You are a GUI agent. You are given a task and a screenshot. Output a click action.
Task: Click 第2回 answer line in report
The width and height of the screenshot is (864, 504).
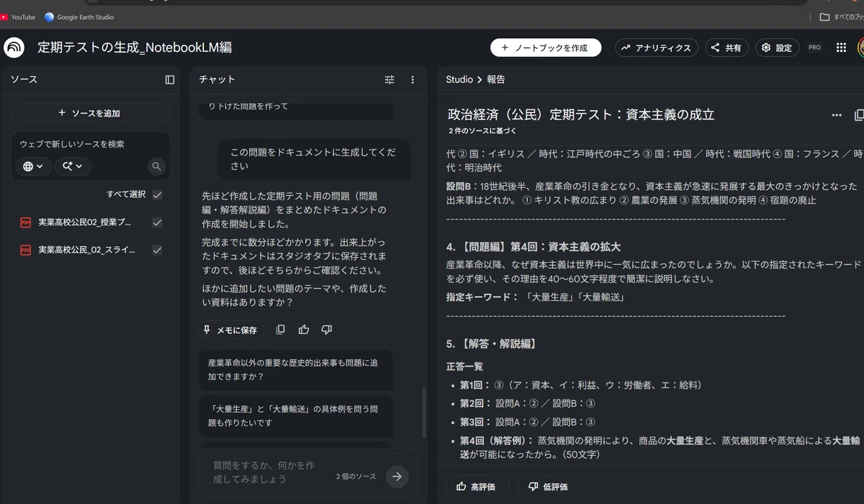coord(527,403)
